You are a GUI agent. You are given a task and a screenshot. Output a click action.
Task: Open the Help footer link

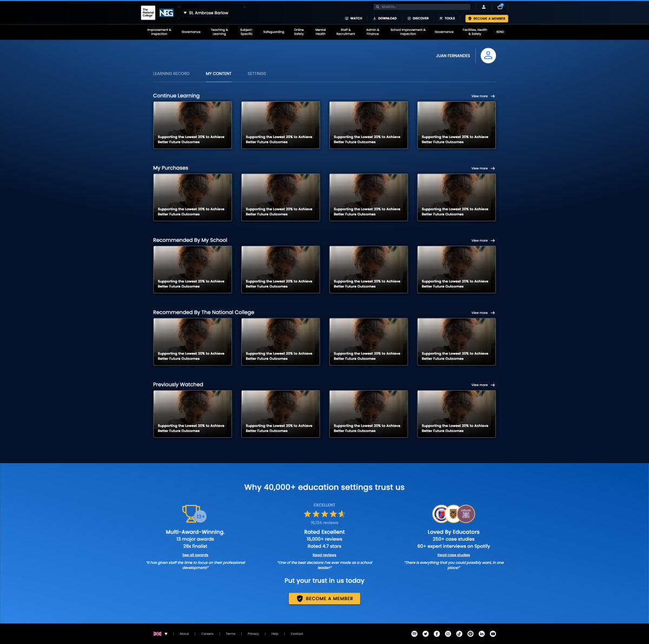click(x=275, y=634)
